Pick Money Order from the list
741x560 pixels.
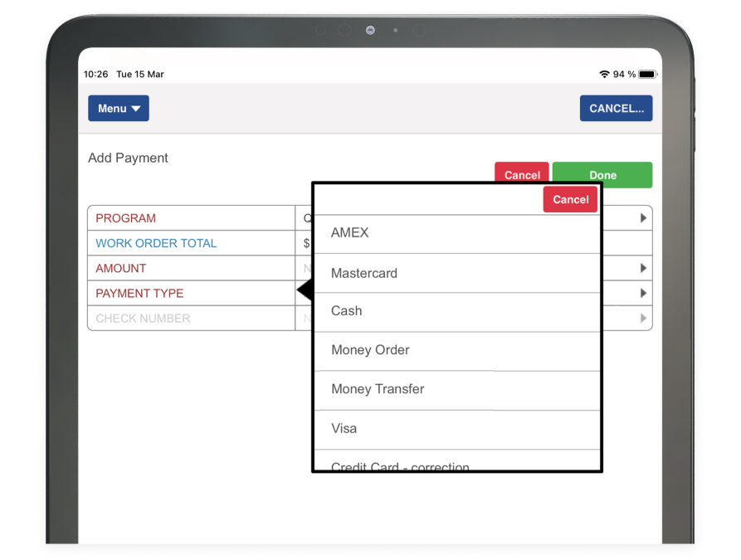coord(457,351)
